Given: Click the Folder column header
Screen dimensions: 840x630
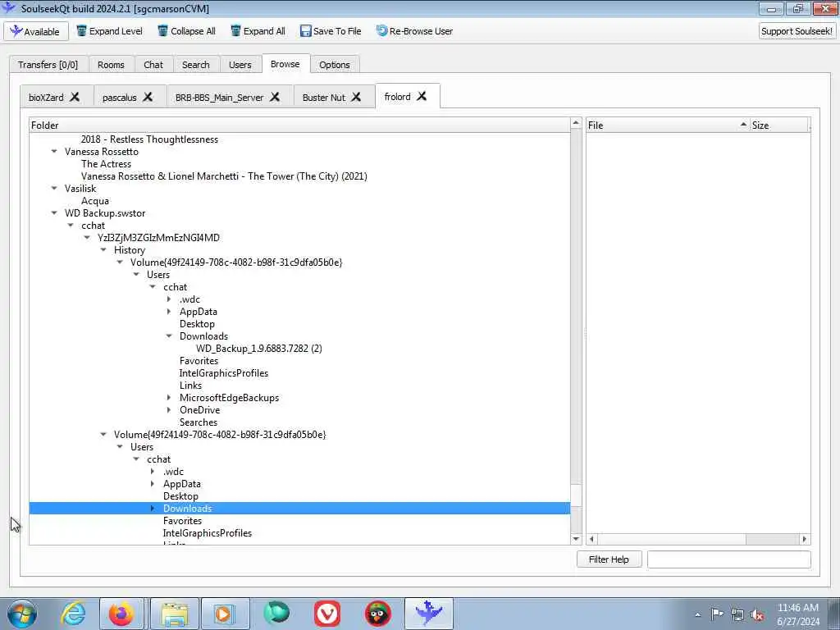Looking at the screenshot, I should (x=299, y=126).
